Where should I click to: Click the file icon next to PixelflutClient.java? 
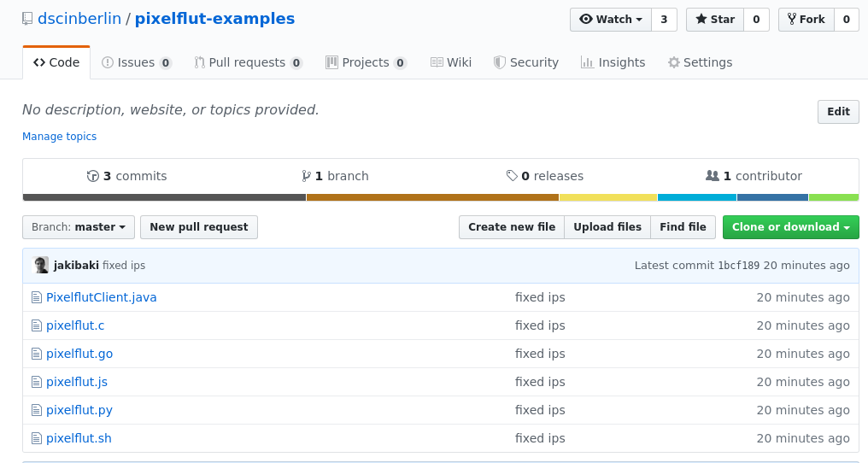click(x=37, y=297)
